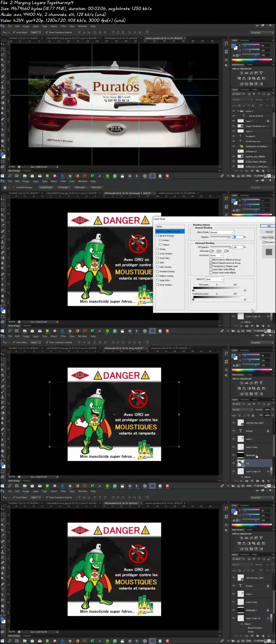Hide Group 1 layer in the Puratos frame

coord(233,111)
